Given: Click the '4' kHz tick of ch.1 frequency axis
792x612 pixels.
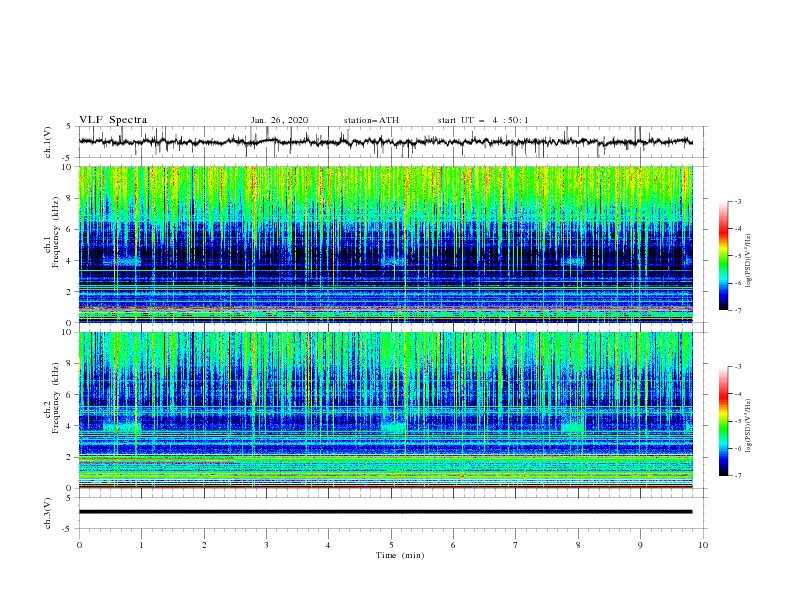Looking at the screenshot, I should point(69,261).
